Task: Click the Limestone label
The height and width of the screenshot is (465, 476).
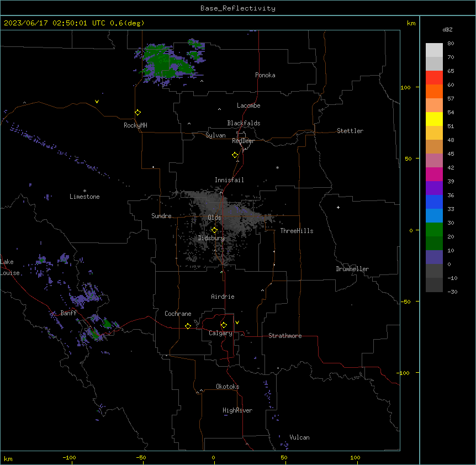Action: pyautogui.click(x=84, y=197)
